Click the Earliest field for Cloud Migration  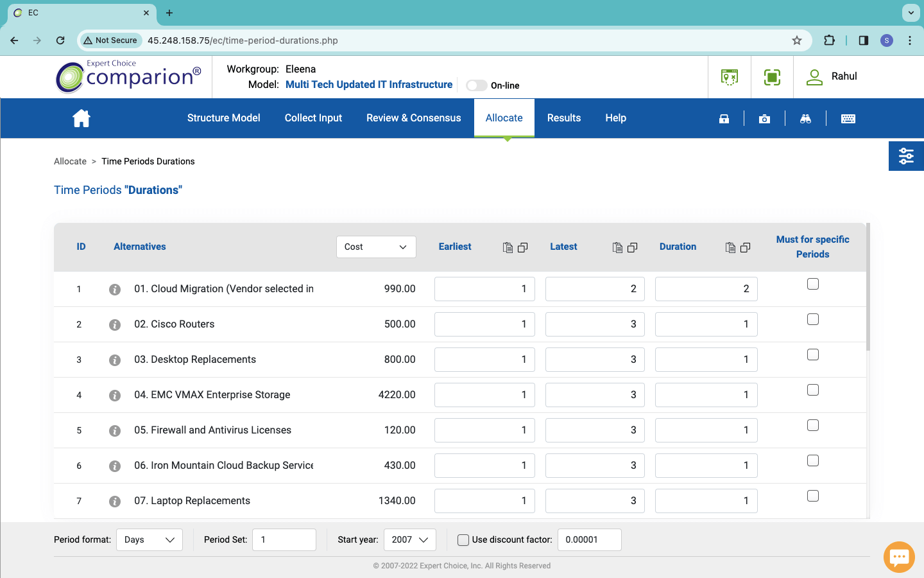point(484,289)
